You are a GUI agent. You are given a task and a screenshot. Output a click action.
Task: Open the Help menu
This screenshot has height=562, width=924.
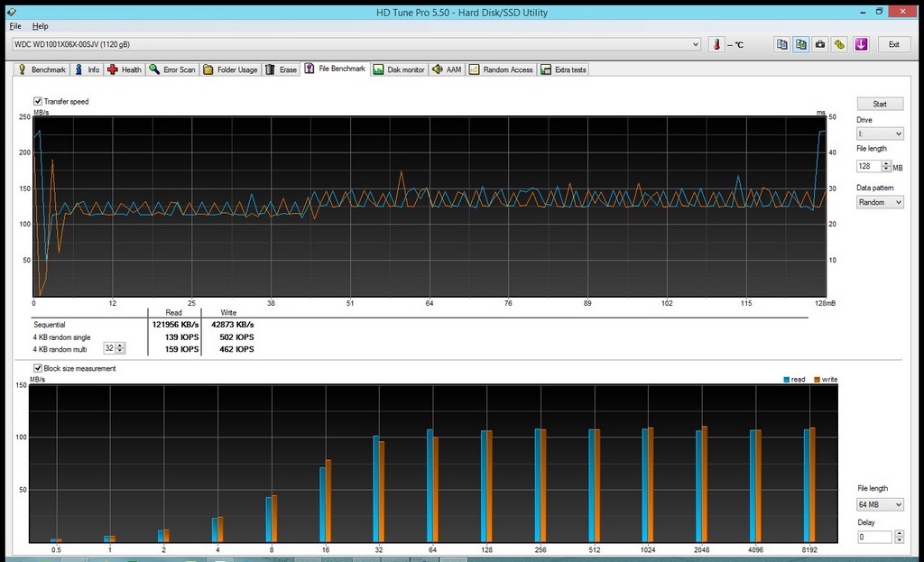tap(40, 26)
